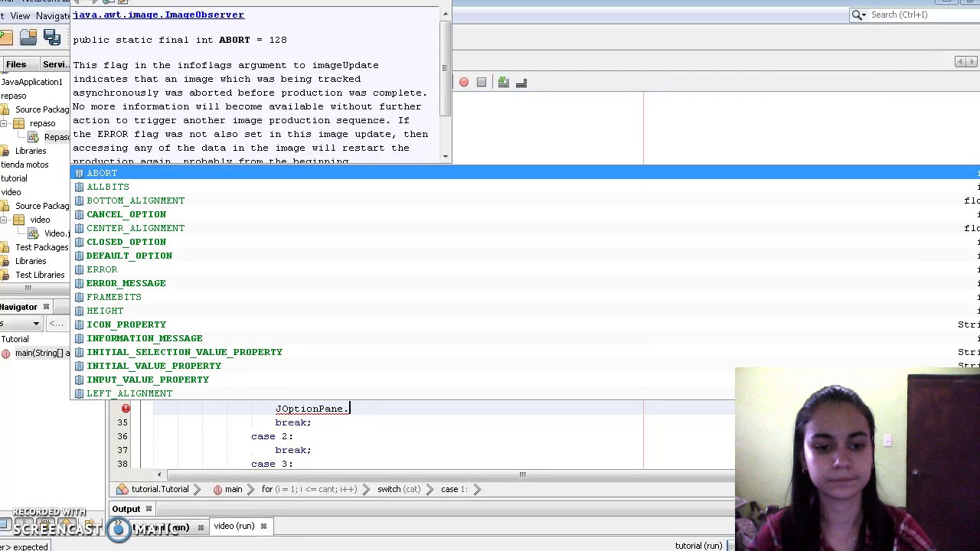This screenshot has height=551, width=980.
Task: Click the field icon beside HEIGHT
Action: (x=79, y=311)
